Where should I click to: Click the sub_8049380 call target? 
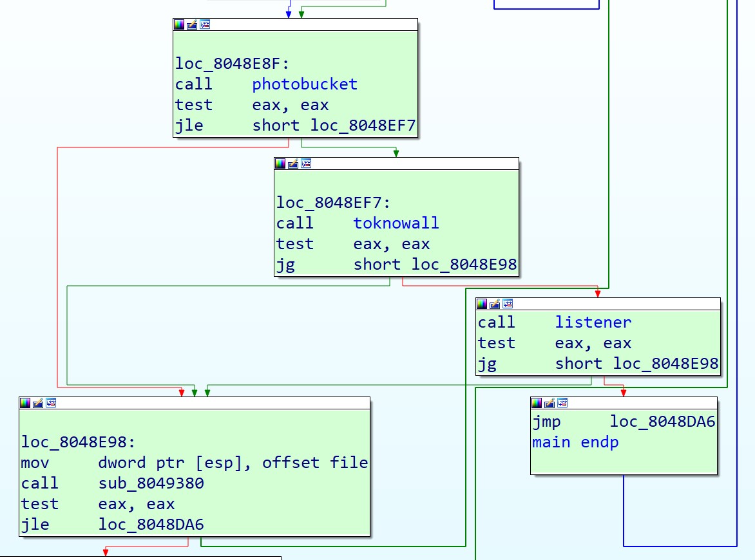click(151, 483)
